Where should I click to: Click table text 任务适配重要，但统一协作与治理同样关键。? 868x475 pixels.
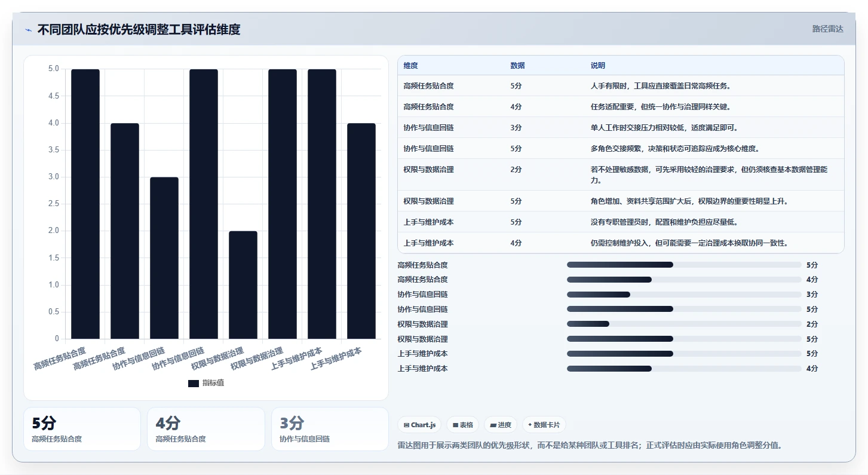tap(661, 107)
